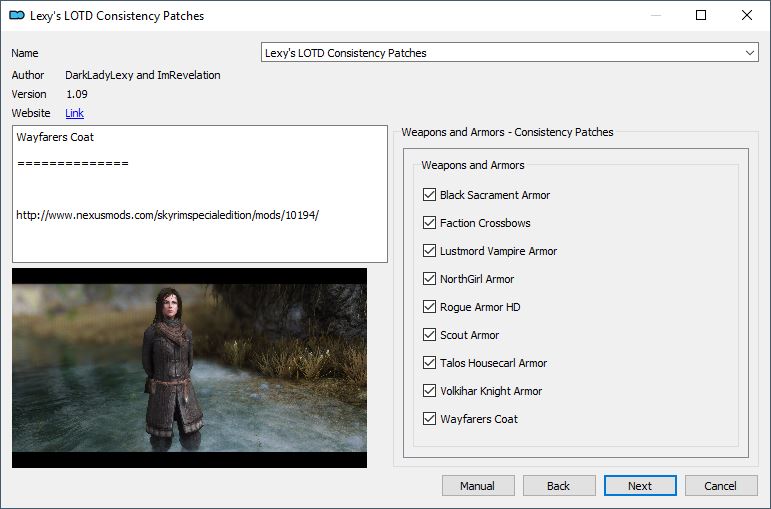Toggle NorthGirl Armor checkbox
Image resolution: width=771 pixels, height=509 pixels.
click(429, 279)
